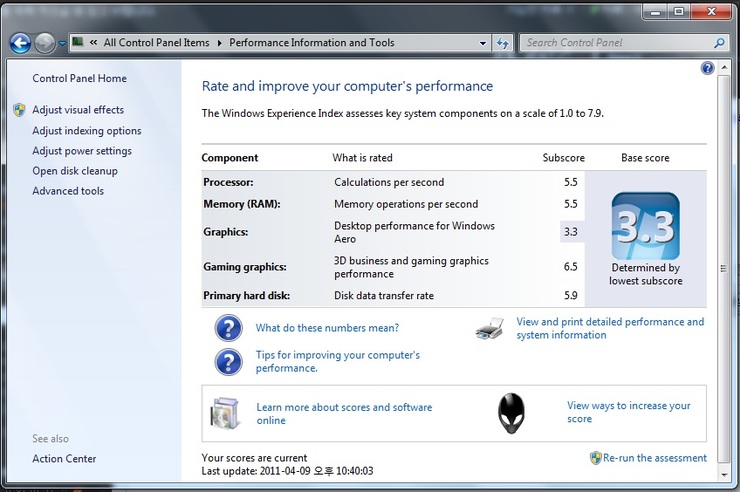Refresh the page with the refresh button
The height and width of the screenshot is (492, 740).
click(503, 43)
